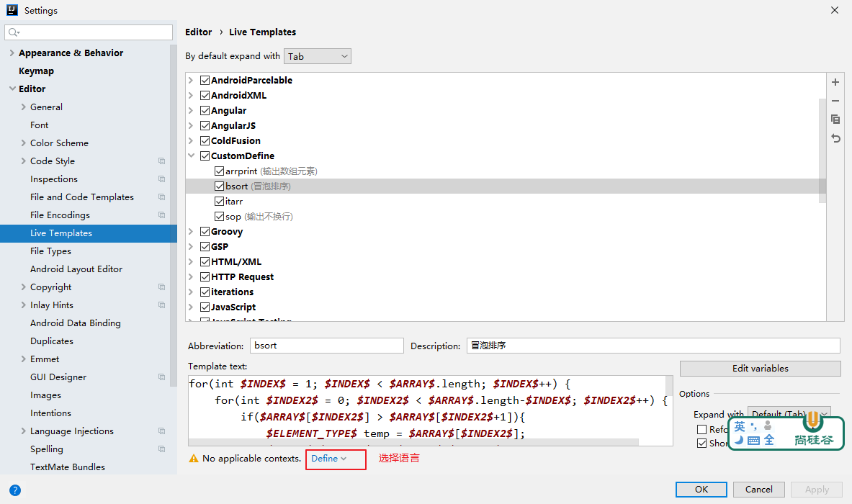The height and width of the screenshot is (504, 852).
Task: Click the Add template plus icon
Action: 835,83
